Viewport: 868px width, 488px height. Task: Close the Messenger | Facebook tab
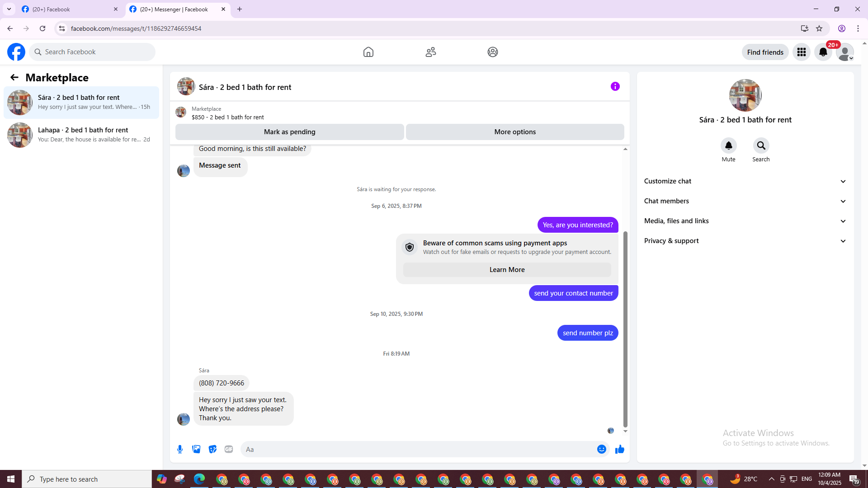coord(223,9)
